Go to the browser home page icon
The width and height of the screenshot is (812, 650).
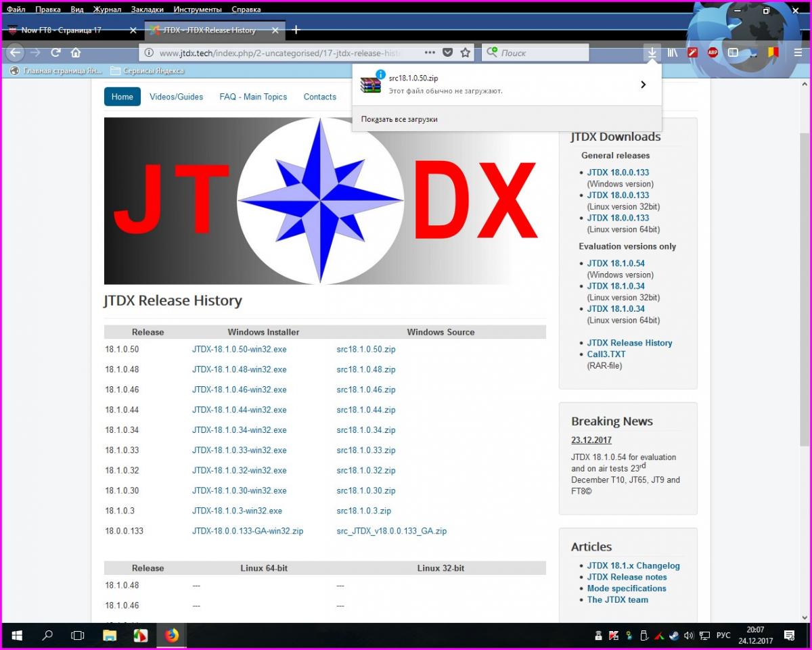(76, 53)
